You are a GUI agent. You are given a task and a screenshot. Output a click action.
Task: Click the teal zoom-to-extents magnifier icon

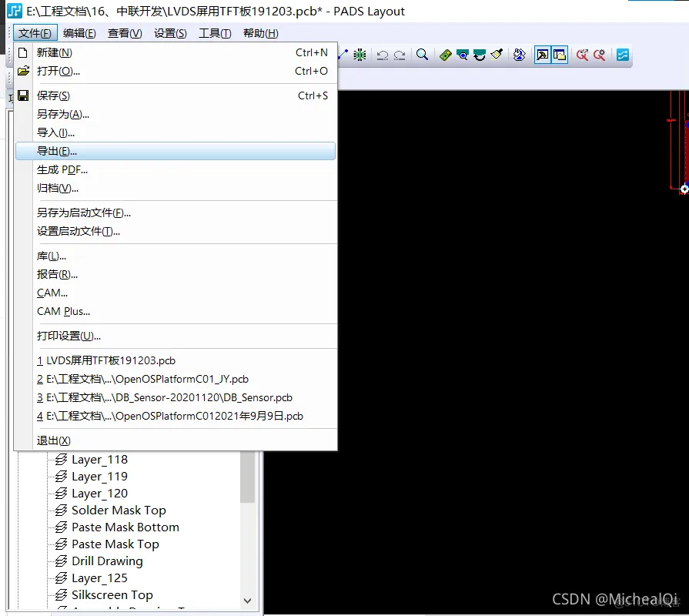pyautogui.click(x=462, y=55)
